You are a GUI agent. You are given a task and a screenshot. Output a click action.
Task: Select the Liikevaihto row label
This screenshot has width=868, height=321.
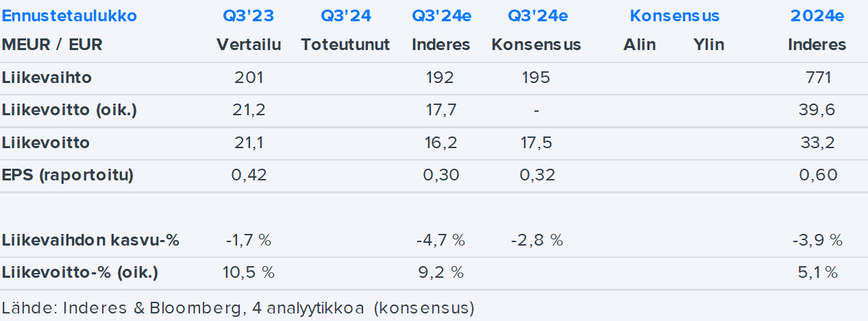click(47, 78)
